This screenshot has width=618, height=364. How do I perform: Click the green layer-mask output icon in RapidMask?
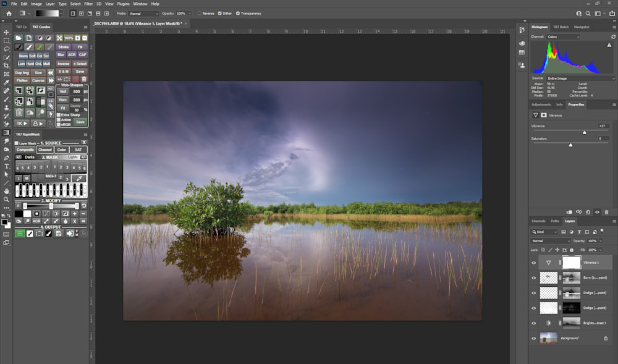coord(19,234)
